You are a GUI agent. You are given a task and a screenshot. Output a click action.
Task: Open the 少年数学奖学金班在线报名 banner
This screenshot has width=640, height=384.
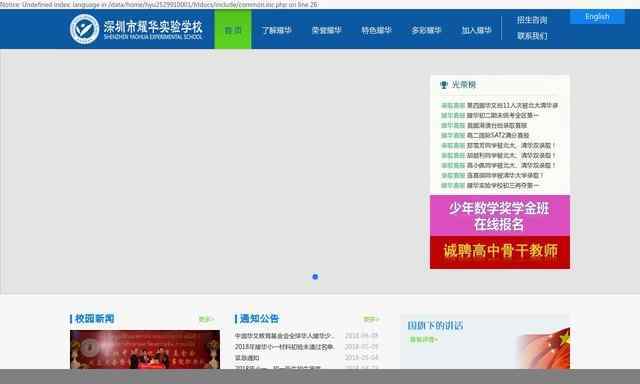(500, 215)
